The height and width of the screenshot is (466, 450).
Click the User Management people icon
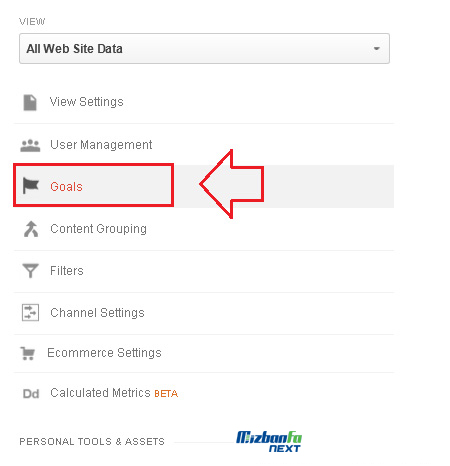30,146
